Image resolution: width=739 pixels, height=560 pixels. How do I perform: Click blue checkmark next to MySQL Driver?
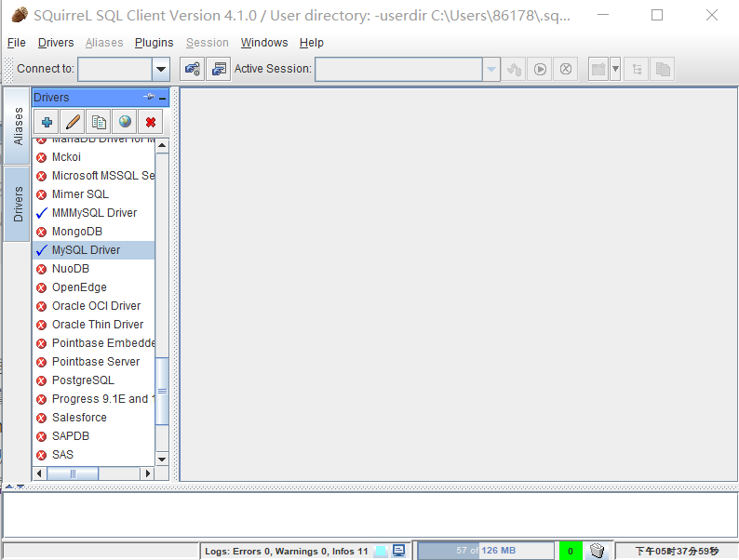coord(42,250)
